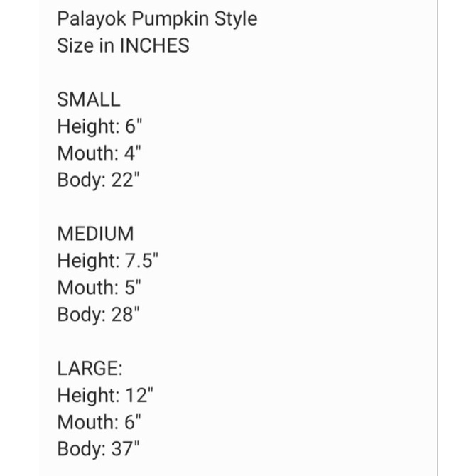The width and height of the screenshot is (476, 476).
Task: Select the Body: 28" line
Action: pyautogui.click(x=99, y=315)
